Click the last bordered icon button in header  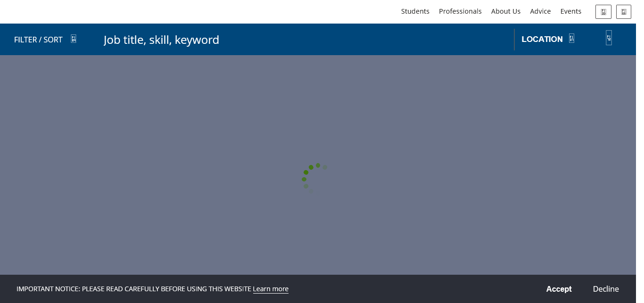point(623,12)
